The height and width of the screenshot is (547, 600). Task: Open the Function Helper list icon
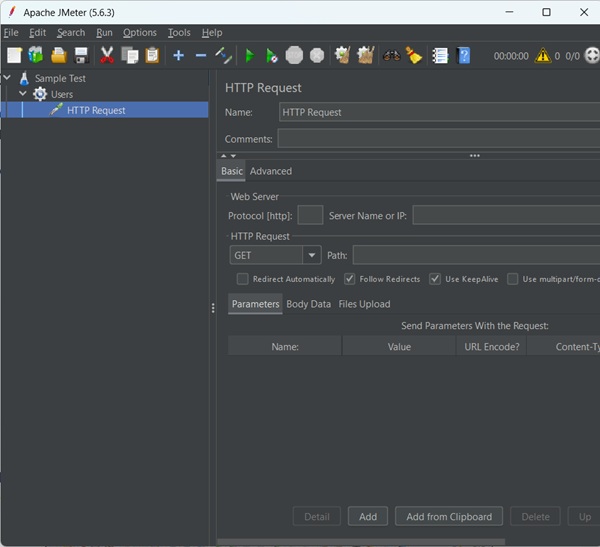point(440,56)
